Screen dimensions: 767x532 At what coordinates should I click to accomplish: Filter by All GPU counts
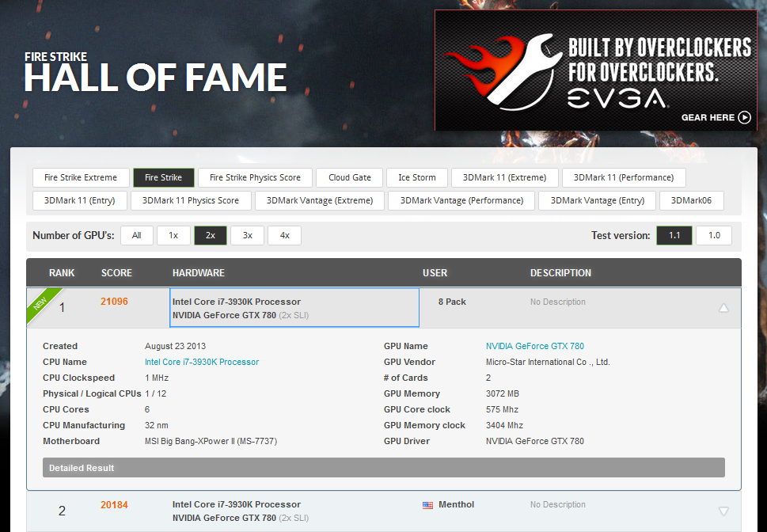coord(136,235)
